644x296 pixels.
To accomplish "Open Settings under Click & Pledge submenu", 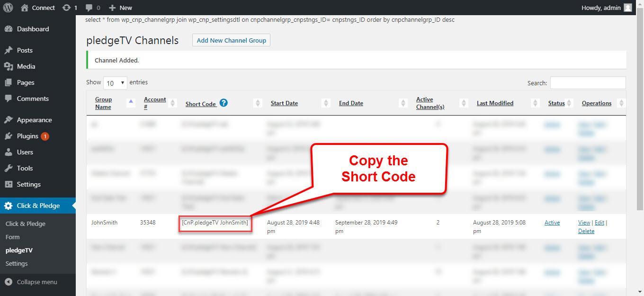I will (17, 263).
